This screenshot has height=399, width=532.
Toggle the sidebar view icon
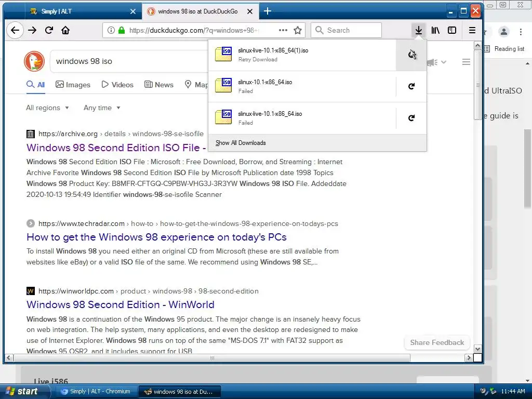coord(452,30)
